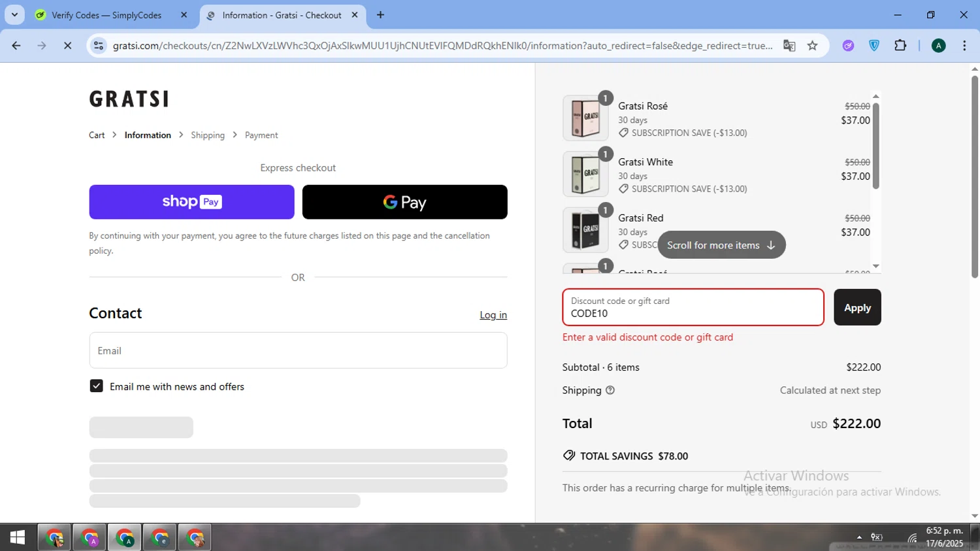This screenshot has width=980, height=551.
Task: Click the Total $222.00 amount
Action: click(857, 424)
